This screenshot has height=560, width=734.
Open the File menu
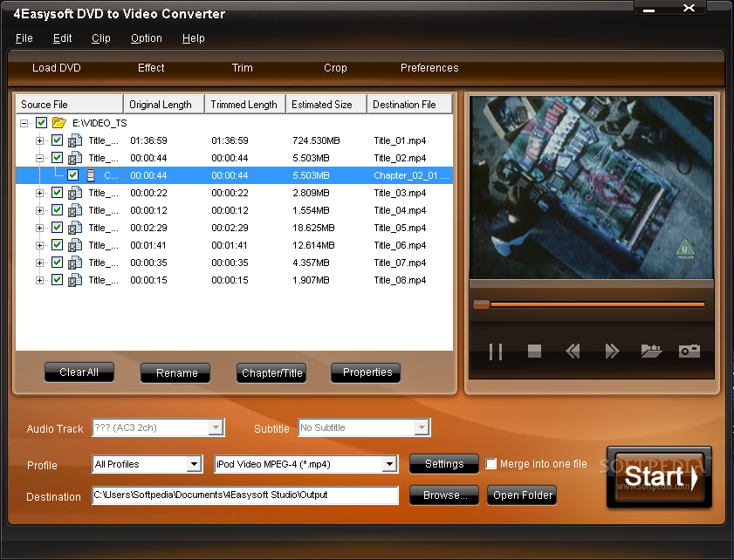click(x=24, y=38)
